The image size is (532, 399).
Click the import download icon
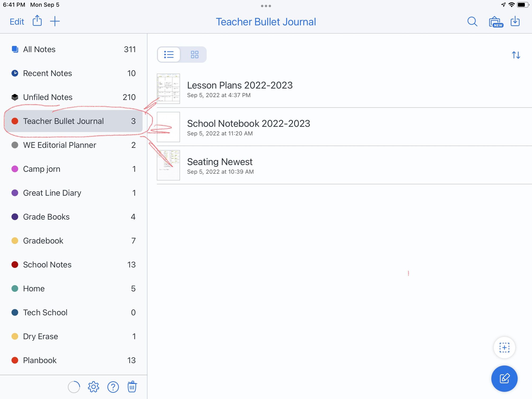coord(515,21)
